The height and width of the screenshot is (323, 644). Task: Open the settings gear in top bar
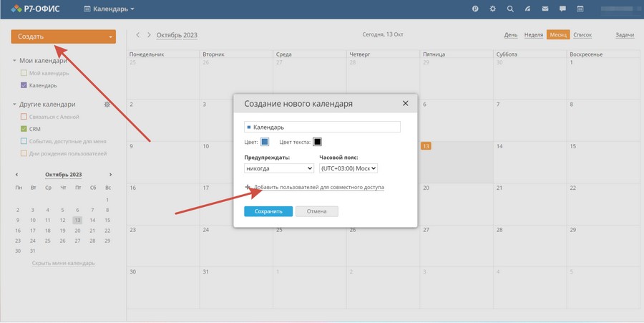tap(492, 9)
